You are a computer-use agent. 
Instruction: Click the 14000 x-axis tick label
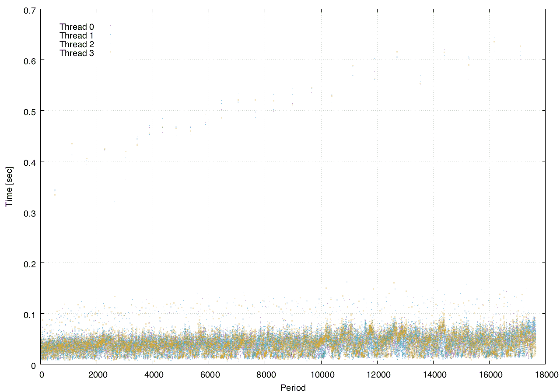click(x=433, y=374)
